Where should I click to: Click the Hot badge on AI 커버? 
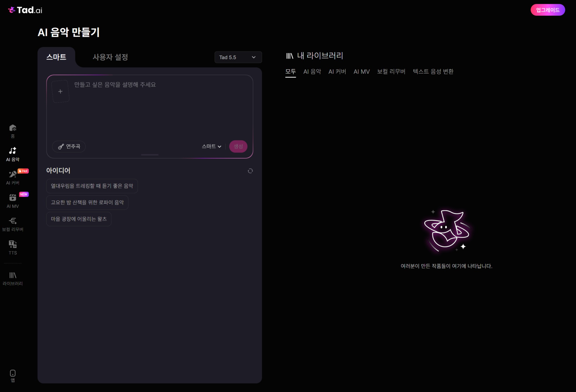[23, 171]
